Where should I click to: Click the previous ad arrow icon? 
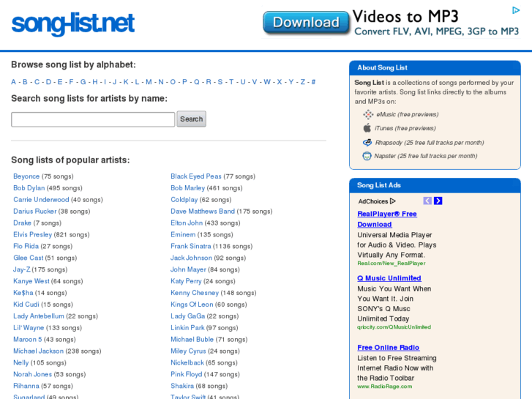(x=427, y=201)
